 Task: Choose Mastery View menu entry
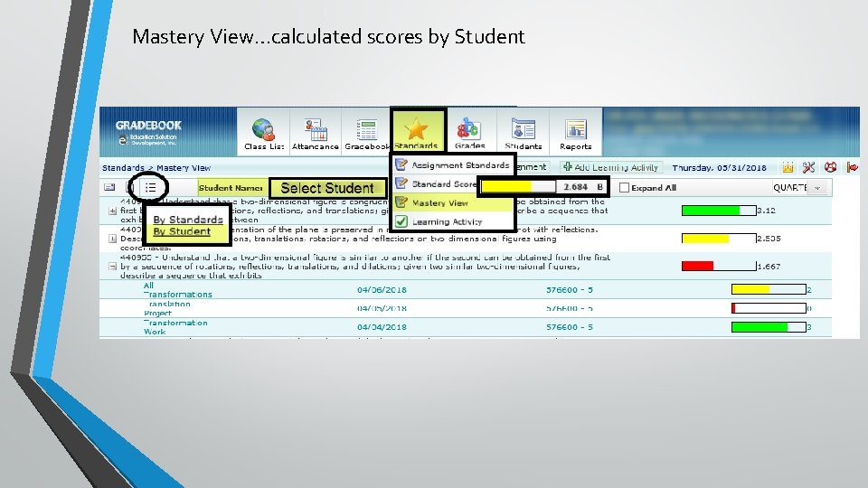(440, 202)
